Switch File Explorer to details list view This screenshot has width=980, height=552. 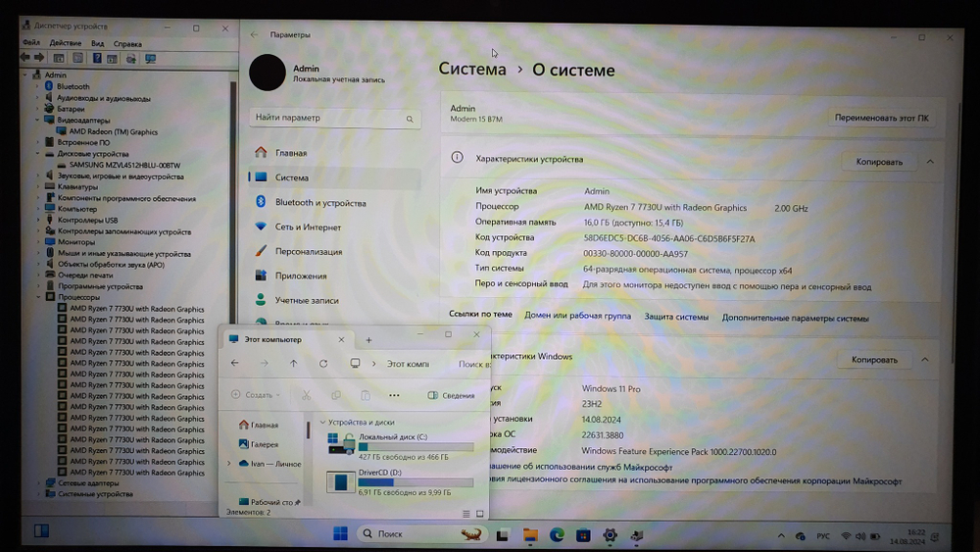tap(466, 513)
